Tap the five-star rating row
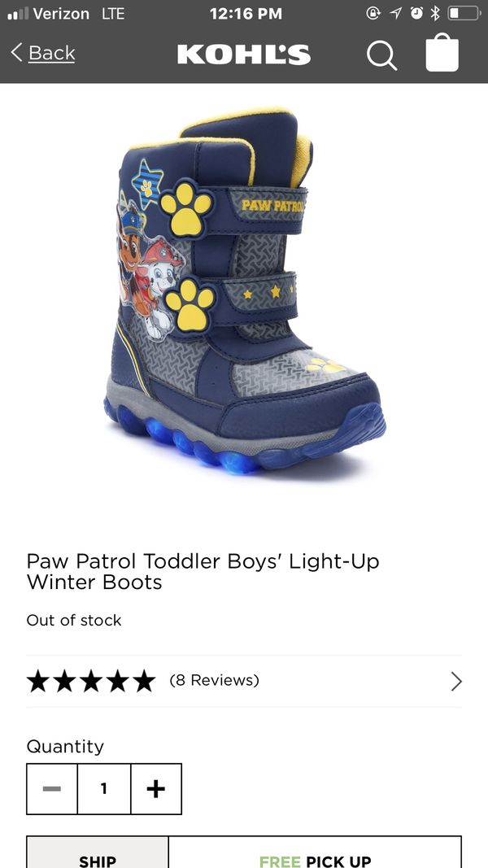The image size is (488, 868). [244, 682]
